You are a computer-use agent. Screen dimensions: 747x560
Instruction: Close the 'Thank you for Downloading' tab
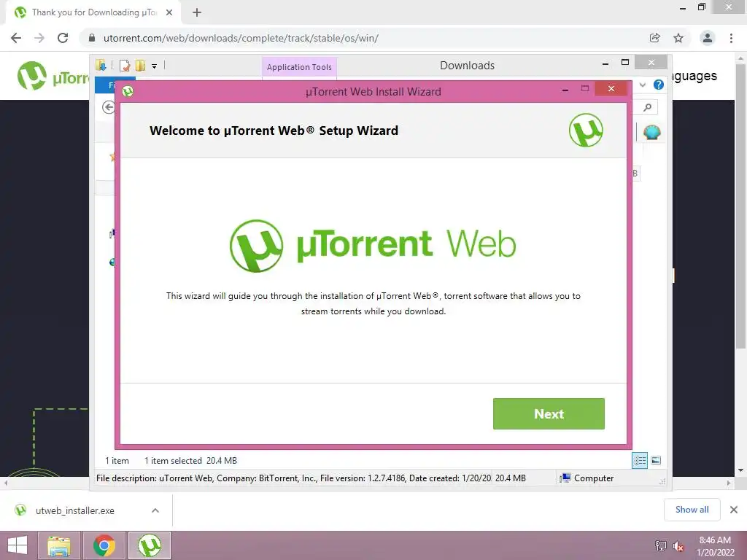point(169,12)
